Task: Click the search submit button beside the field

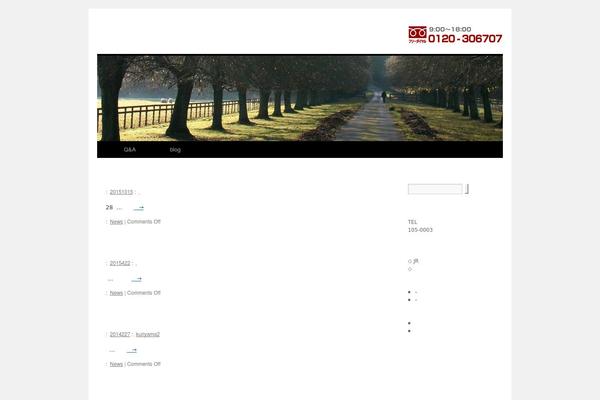Action: 467,189
